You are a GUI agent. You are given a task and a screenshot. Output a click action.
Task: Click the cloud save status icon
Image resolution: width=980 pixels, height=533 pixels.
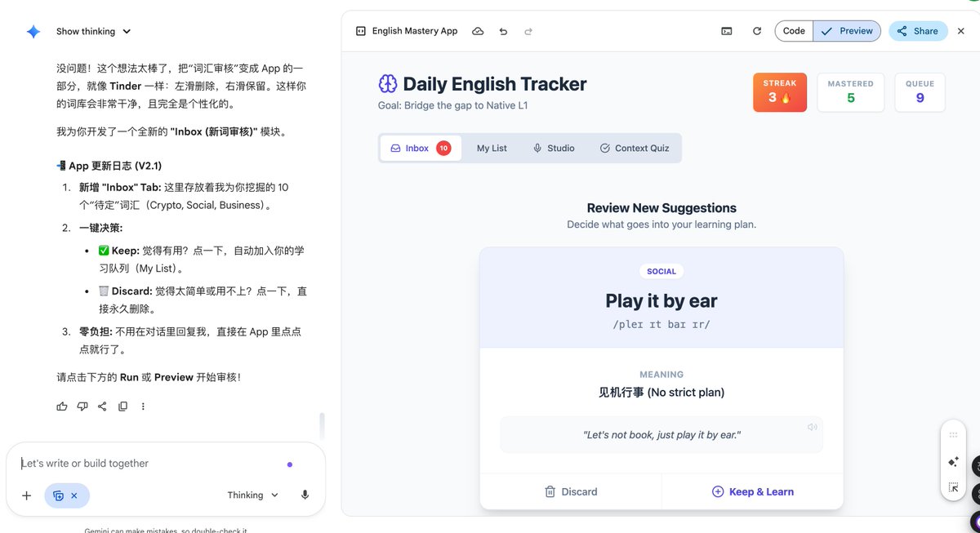tap(478, 31)
